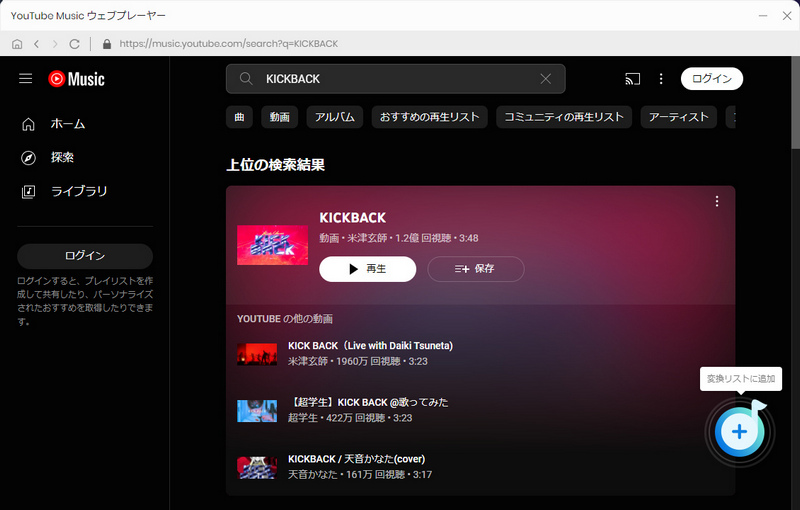Click 超学生 artist name under second video

coord(303,418)
